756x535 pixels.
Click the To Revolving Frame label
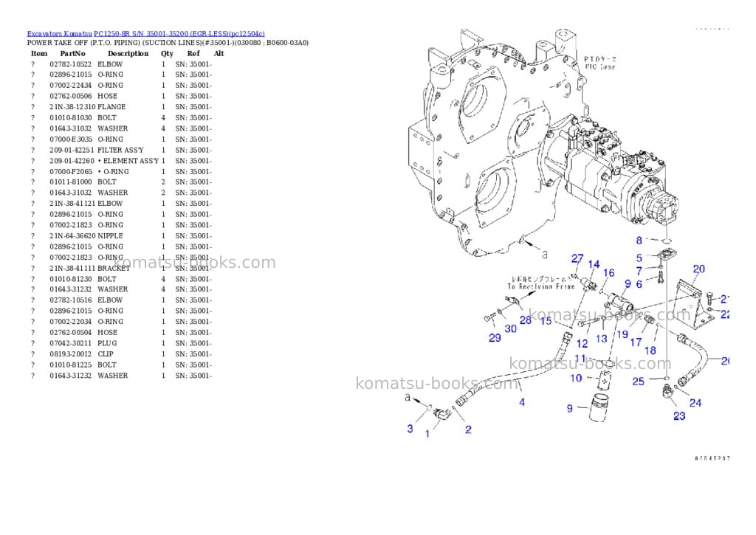(x=541, y=287)
